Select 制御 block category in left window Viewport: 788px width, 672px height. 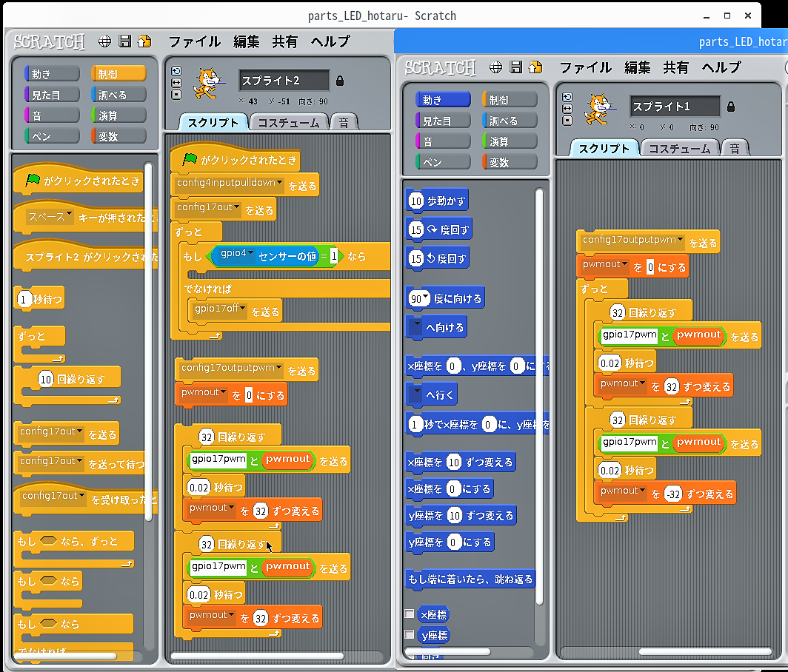(118, 74)
